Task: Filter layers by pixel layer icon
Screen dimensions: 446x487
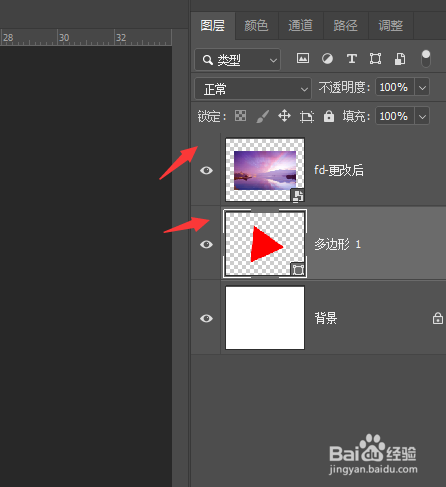Action: [303, 59]
